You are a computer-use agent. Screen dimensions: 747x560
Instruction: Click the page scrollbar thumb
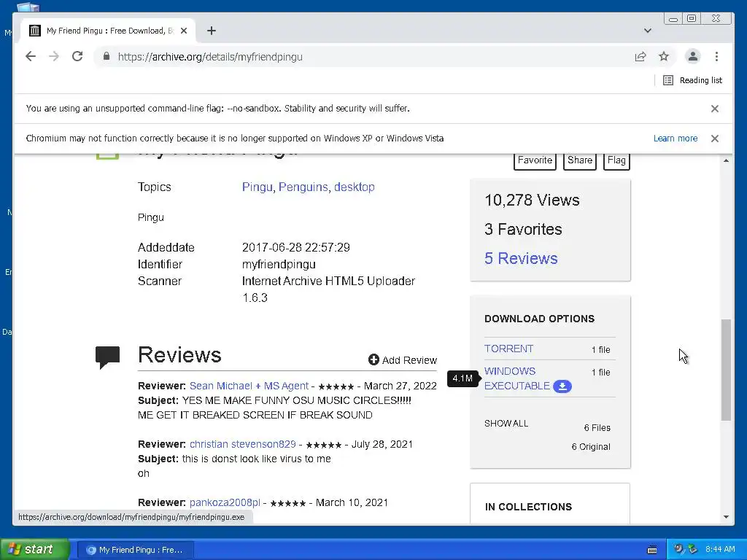click(x=726, y=370)
